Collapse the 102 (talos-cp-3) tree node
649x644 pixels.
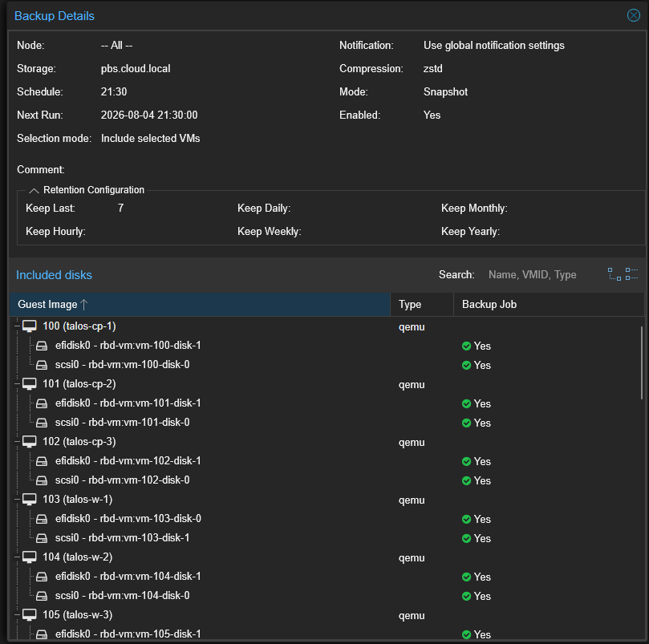point(18,442)
